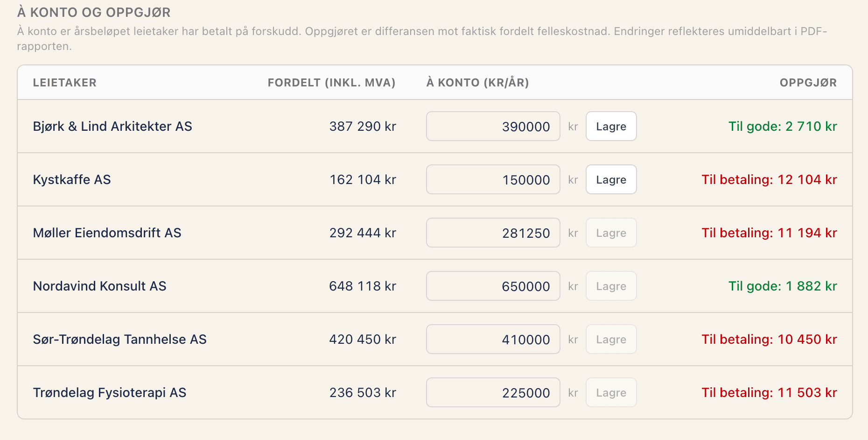Click the fordelt amount 387 290 kr
This screenshot has height=440, width=868.
point(363,126)
